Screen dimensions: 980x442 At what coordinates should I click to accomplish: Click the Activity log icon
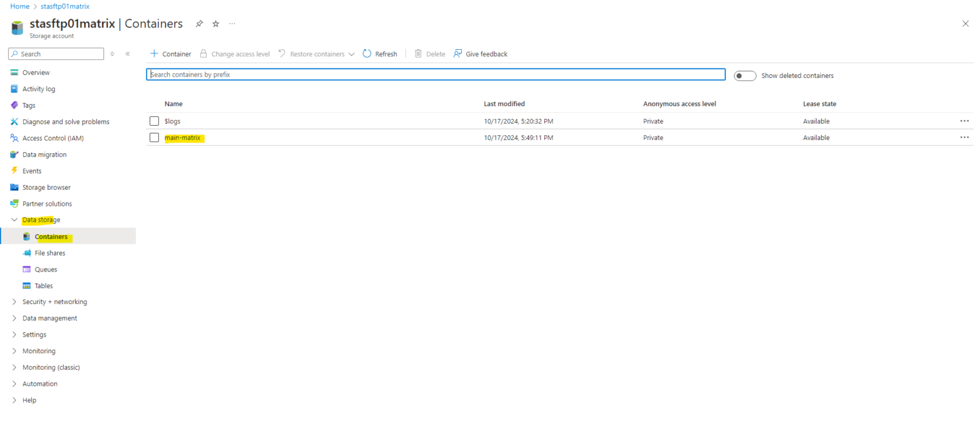[14, 89]
